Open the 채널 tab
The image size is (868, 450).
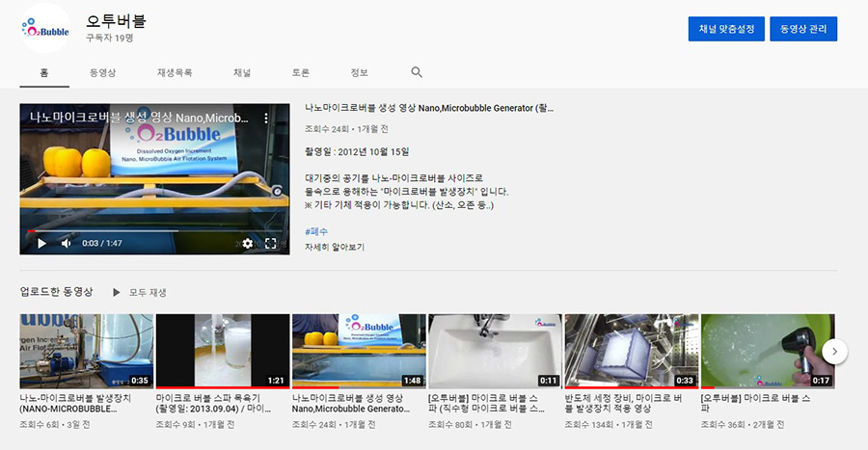[242, 72]
